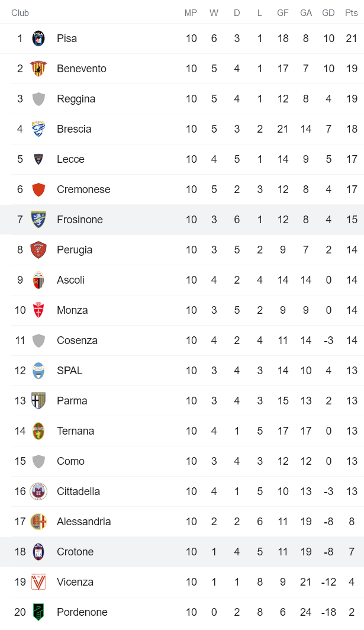The width and height of the screenshot is (364, 630).
Task: Click the Parma club badge
Action: click(38, 401)
